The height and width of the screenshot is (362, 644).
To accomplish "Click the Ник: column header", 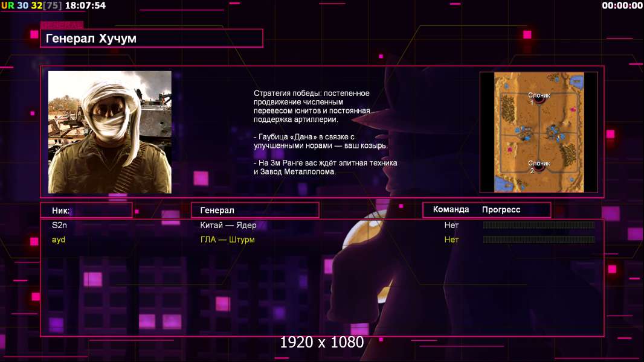I will 61,211.
